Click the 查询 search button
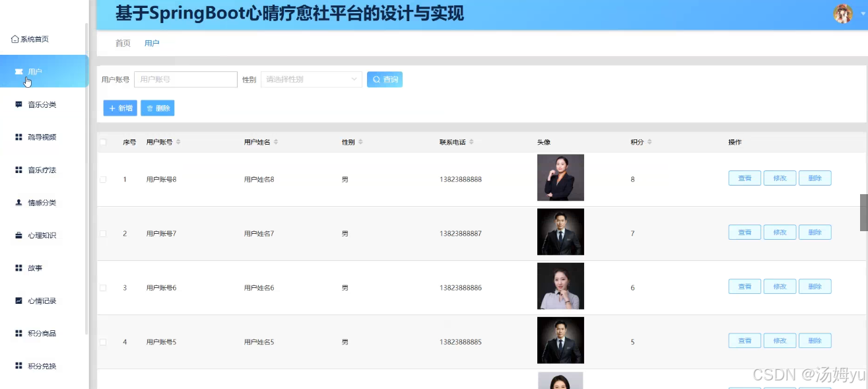The width and height of the screenshot is (868, 389). [x=385, y=79]
